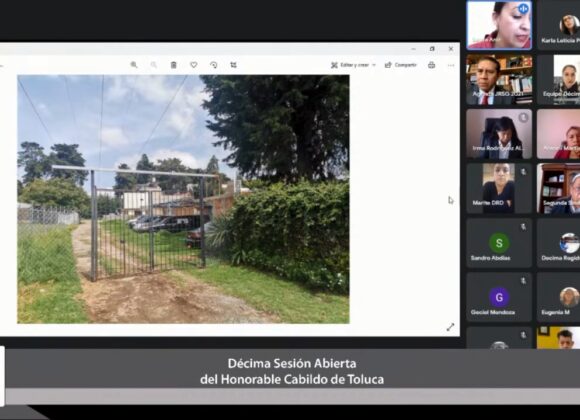The height and width of the screenshot is (420, 580).
Task: Delete the photo using the trash icon
Action: [x=173, y=65]
